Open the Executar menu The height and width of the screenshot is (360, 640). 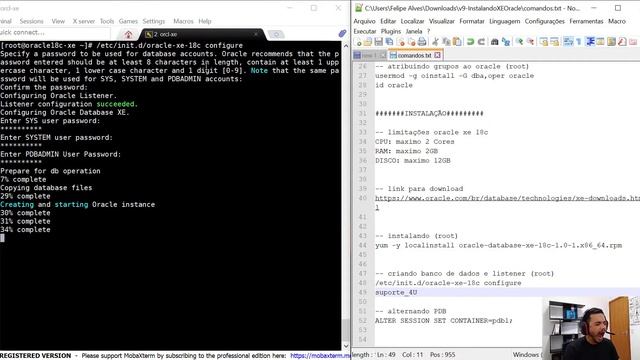coord(365,31)
